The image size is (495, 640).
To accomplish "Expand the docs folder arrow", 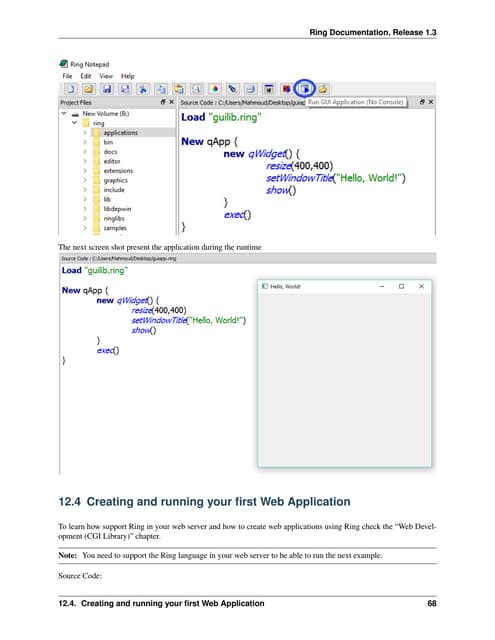I will (85, 151).
